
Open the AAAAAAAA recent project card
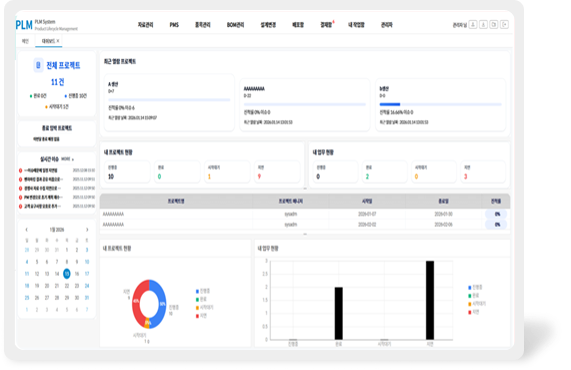click(304, 105)
